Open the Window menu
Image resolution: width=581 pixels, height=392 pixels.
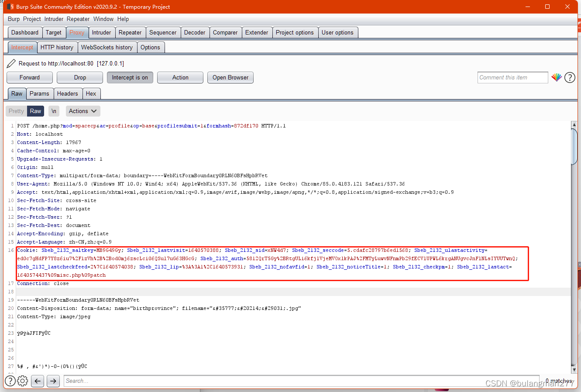pyautogui.click(x=103, y=19)
